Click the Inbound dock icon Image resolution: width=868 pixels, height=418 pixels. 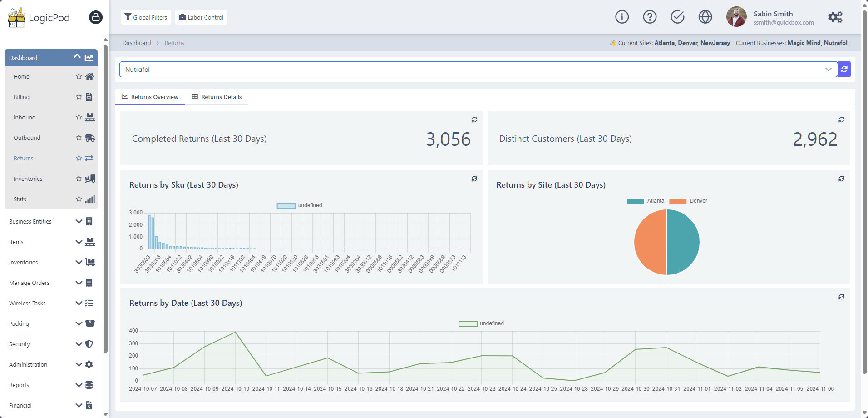coord(89,117)
